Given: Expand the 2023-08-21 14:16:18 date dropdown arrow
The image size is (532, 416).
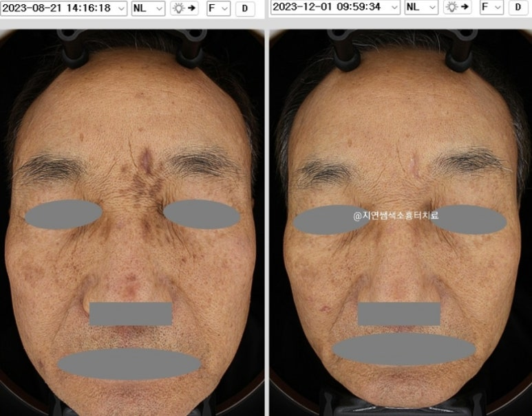Looking at the screenshot, I should [x=121, y=8].
